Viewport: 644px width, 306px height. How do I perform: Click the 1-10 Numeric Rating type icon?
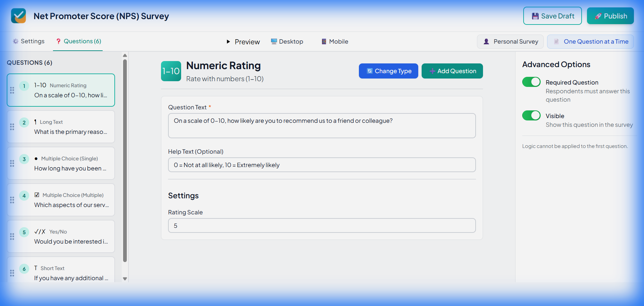coord(171,71)
